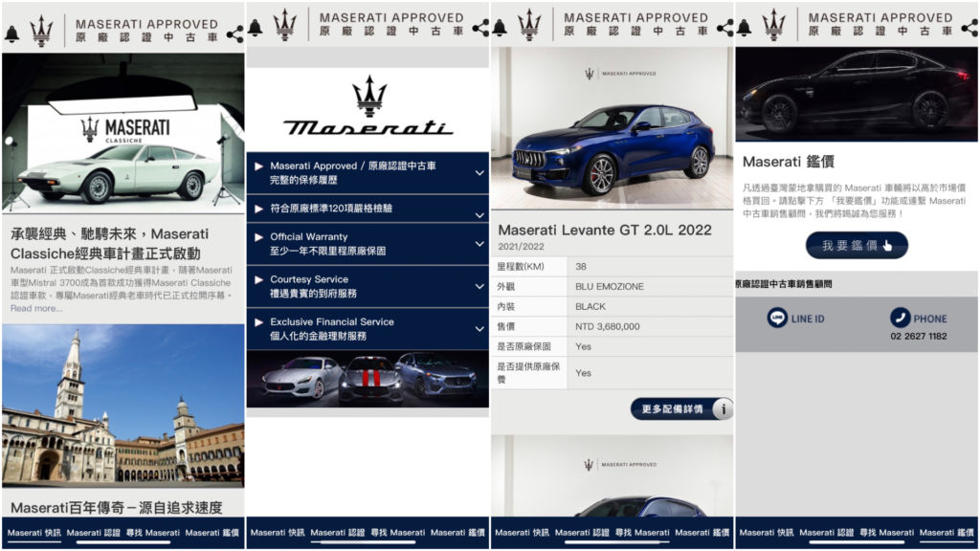Open the Modena cathedral tower photo

coord(123,405)
